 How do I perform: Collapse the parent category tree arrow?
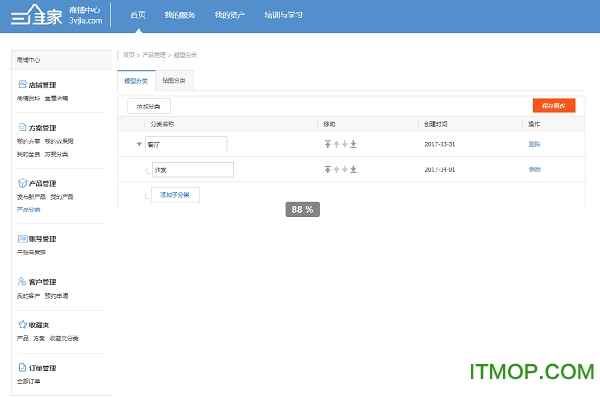tap(139, 144)
